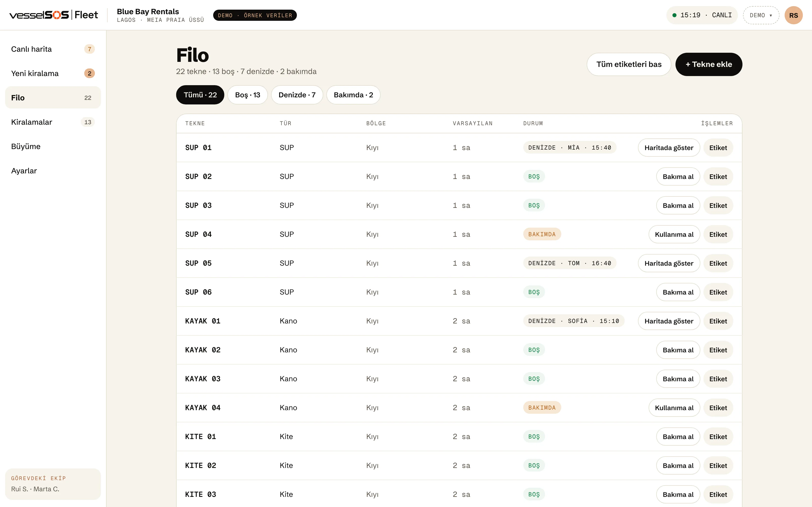Click the vesselSOS Fleet logo
This screenshot has height=507, width=812.
[54, 15]
